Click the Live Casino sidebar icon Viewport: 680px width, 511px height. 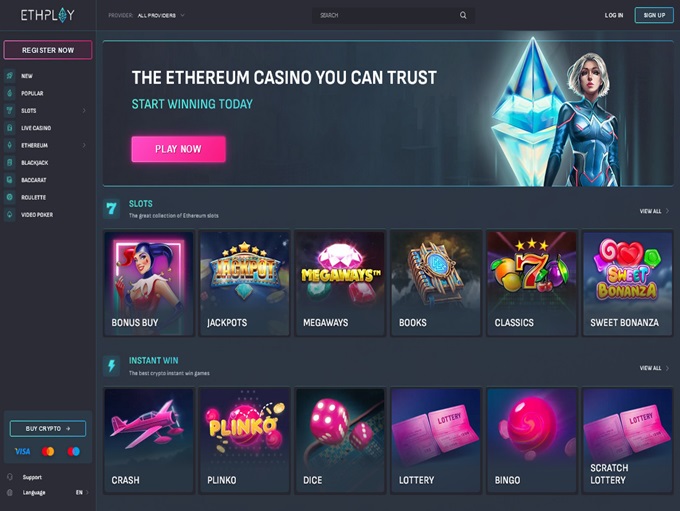coord(10,128)
